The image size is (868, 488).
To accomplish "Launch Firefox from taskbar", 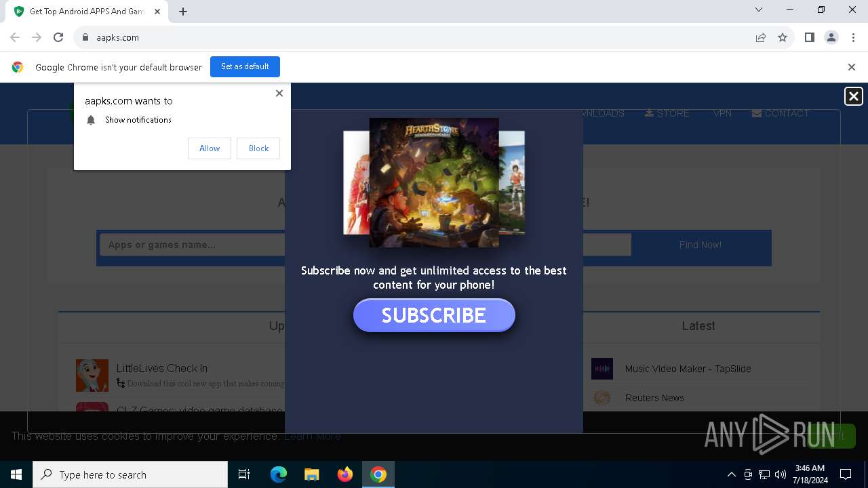I will 344,474.
